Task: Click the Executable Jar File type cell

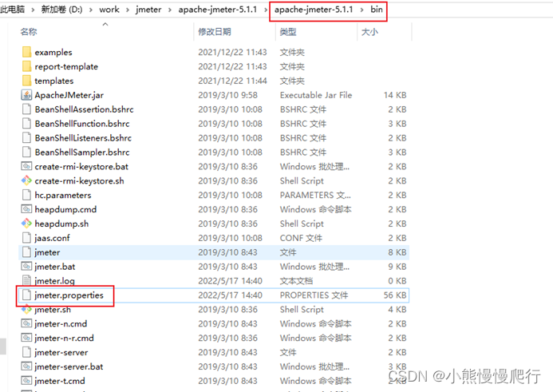Action: [x=316, y=95]
